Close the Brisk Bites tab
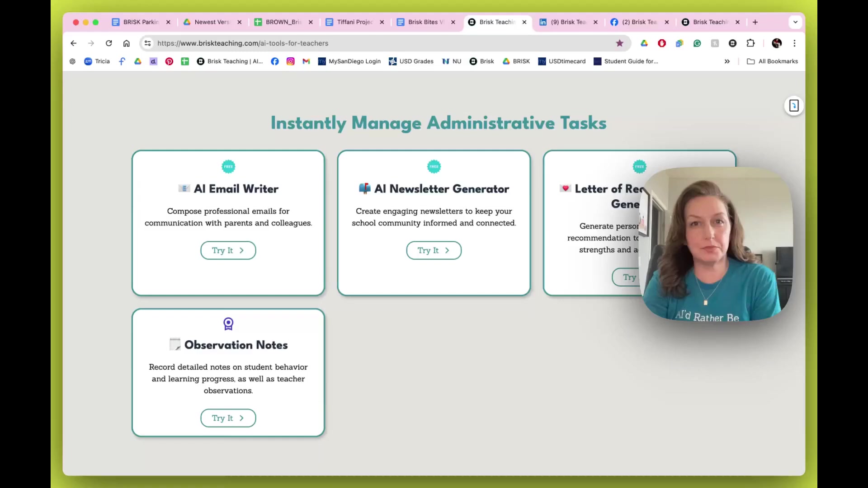This screenshot has height=488, width=868. pyautogui.click(x=453, y=22)
